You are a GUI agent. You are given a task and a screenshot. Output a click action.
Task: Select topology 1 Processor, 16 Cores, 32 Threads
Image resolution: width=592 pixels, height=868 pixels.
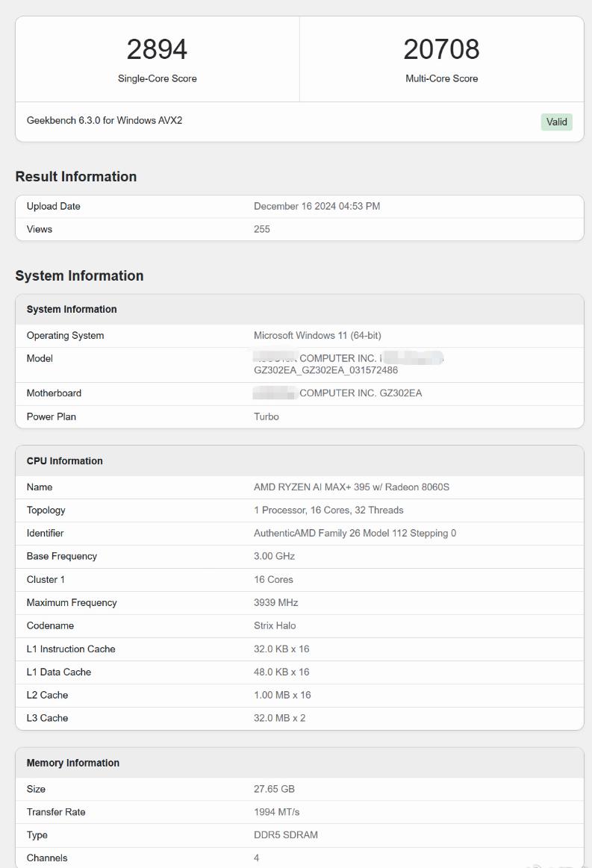point(328,511)
